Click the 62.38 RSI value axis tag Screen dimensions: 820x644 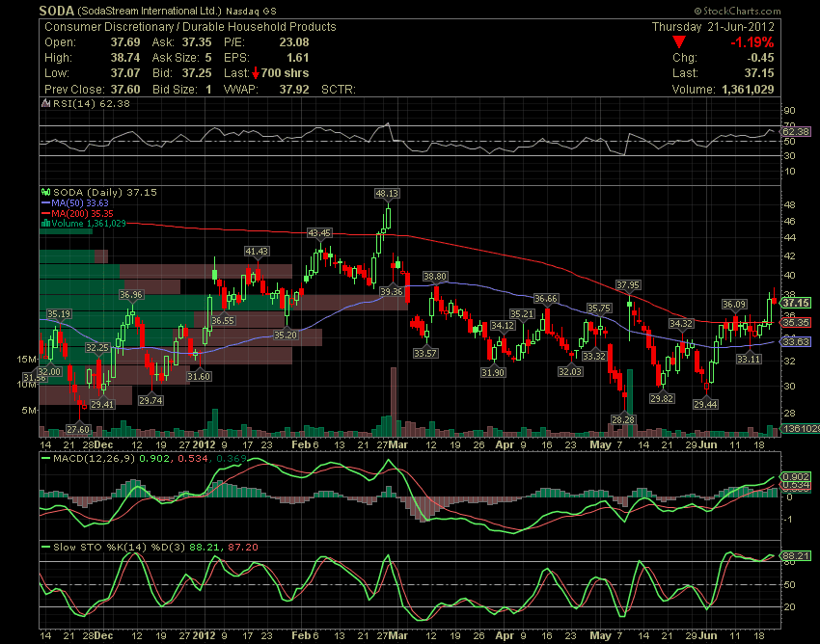[x=796, y=131]
